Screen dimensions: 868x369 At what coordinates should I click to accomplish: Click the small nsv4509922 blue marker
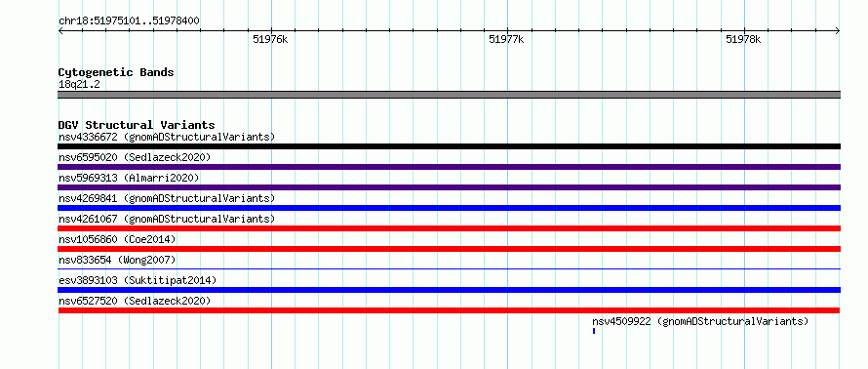click(x=593, y=331)
